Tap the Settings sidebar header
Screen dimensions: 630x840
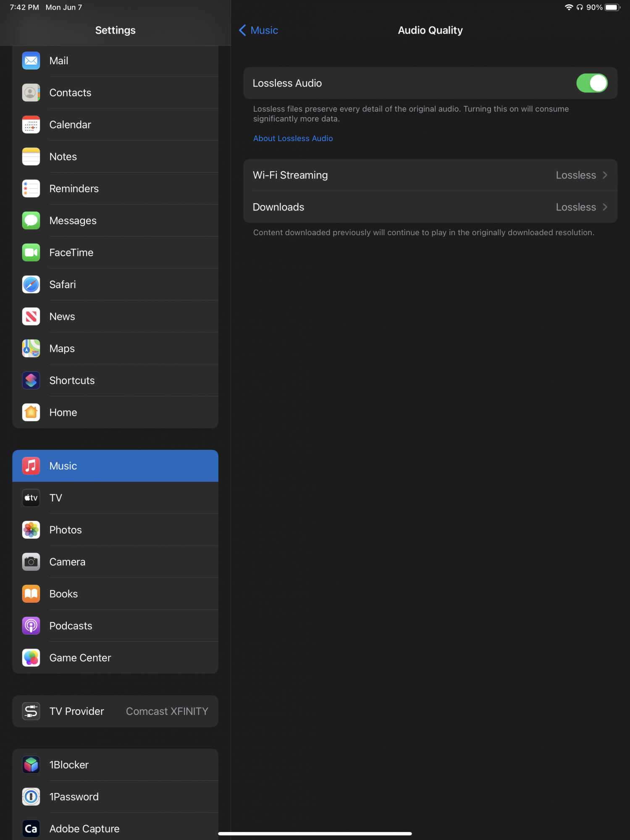click(x=115, y=30)
